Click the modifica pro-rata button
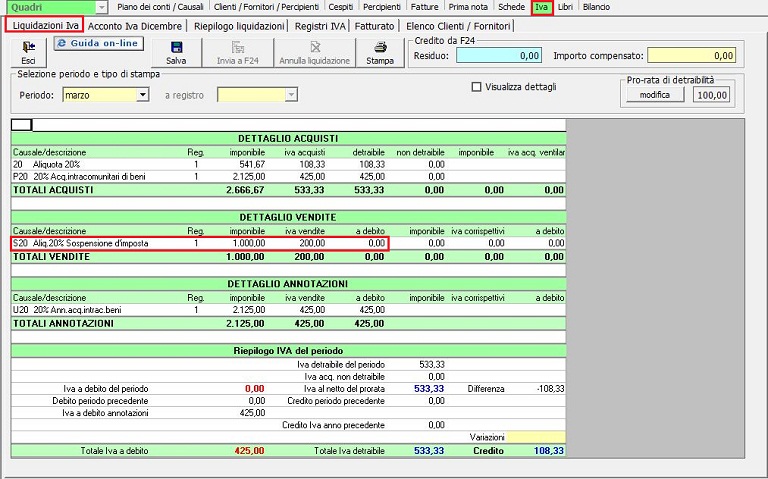 coord(655,95)
